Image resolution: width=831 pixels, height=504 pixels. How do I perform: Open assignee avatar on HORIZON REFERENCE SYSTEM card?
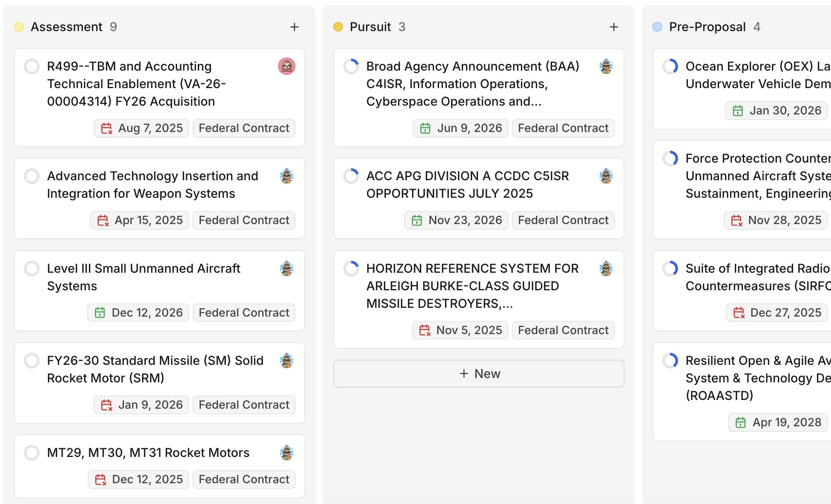(606, 268)
